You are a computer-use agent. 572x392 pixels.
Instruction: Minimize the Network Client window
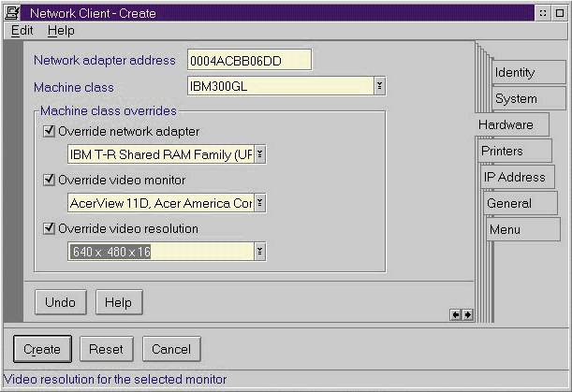543,13
